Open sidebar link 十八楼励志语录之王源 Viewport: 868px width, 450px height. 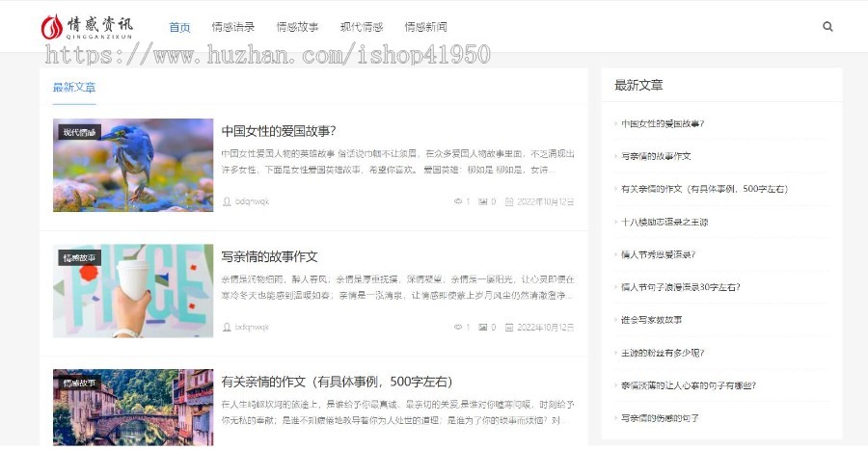(x=665, y=223)
